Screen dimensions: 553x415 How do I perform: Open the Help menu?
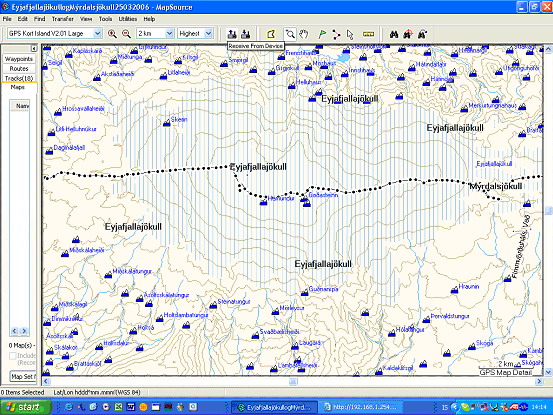point(149,19)
